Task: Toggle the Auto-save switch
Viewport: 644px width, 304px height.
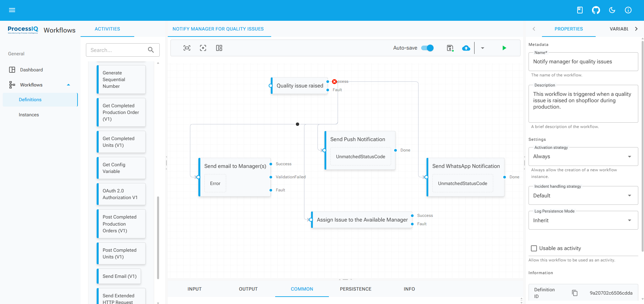Action: [x=427, y=48]
